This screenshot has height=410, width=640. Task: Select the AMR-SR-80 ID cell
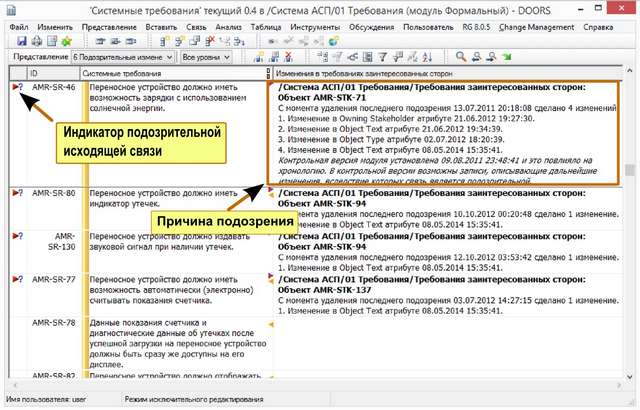[x=53, y=193]
